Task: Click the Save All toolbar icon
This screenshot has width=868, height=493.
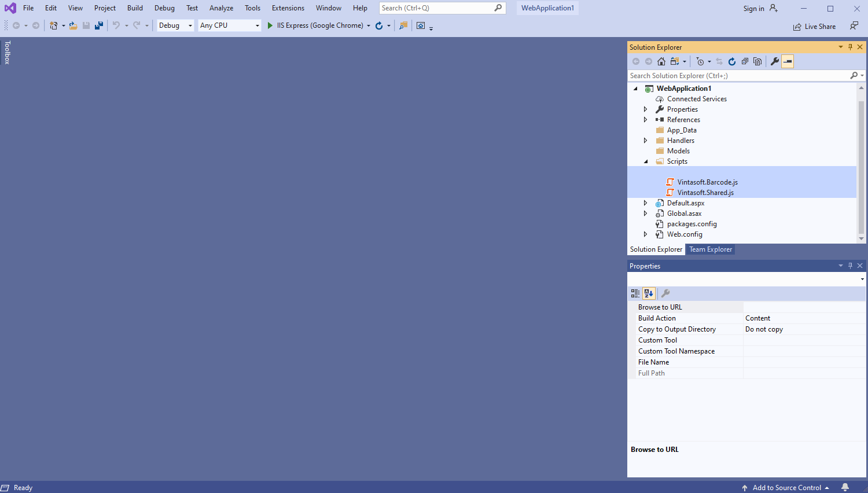Action: [99, 25]
